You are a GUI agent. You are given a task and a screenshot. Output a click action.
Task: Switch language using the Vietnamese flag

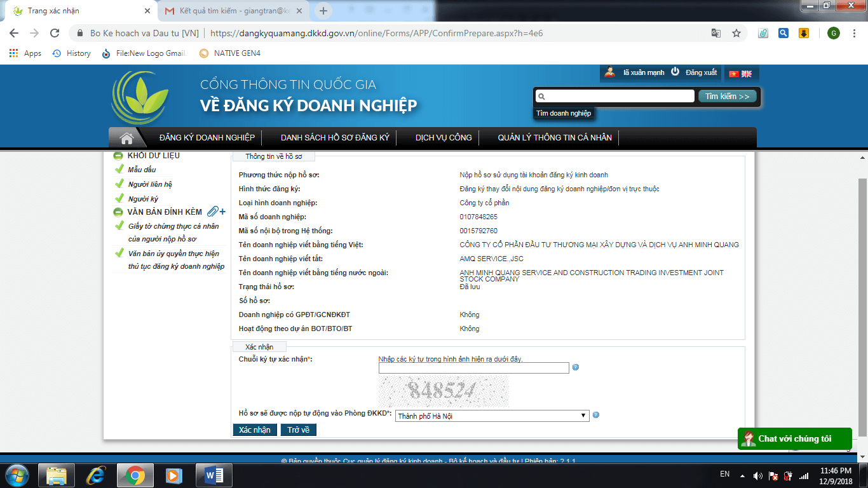tap(734, 74)
